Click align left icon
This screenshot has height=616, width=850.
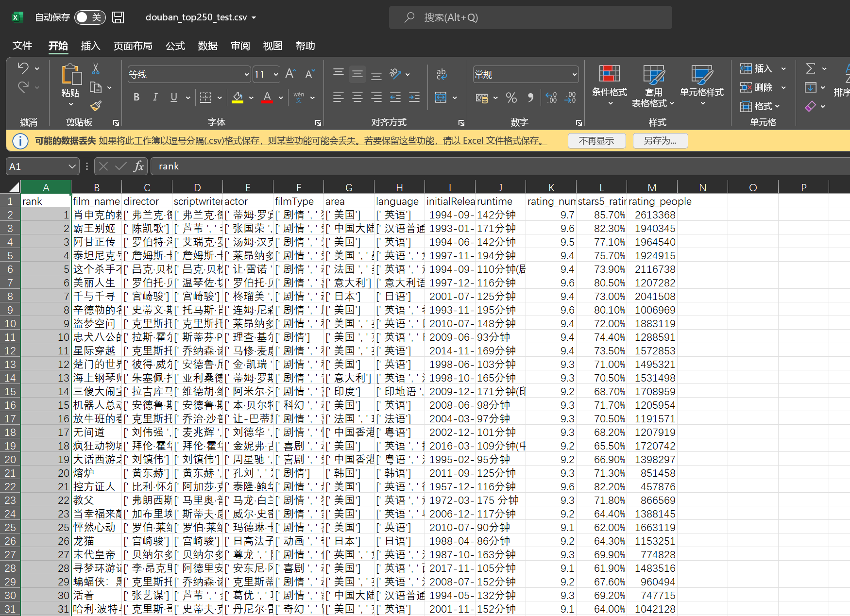pos(339,98)
